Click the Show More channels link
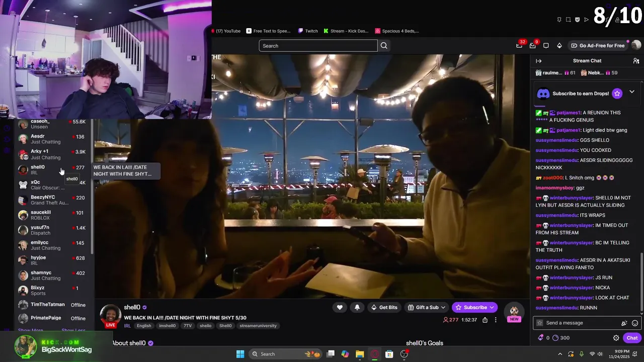644x362 pixels. click(x=30, y=330)
